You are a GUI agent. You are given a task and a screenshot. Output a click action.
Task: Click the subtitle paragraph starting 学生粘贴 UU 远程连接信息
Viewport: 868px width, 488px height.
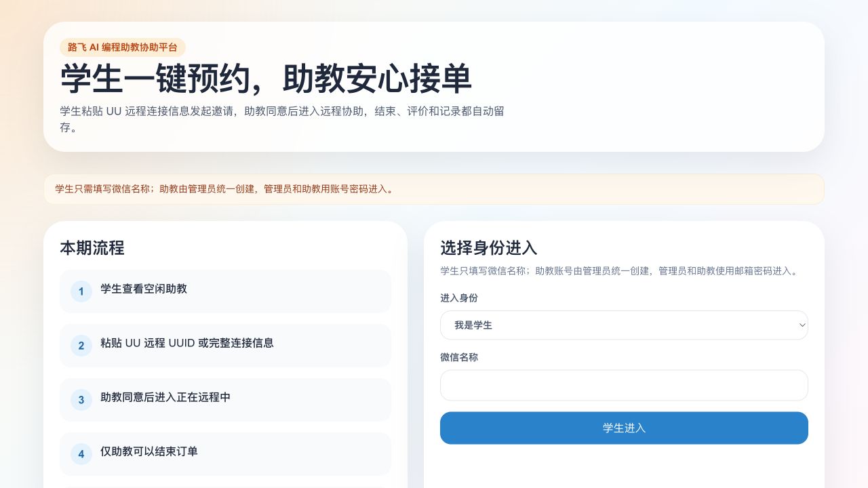coord(282,119)
